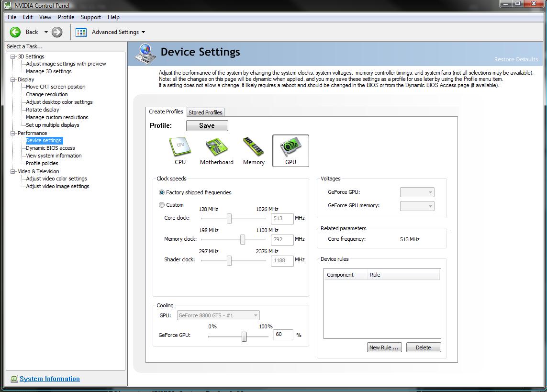Open View system information task
Screen dimensions: 547x392
[54, 156]
